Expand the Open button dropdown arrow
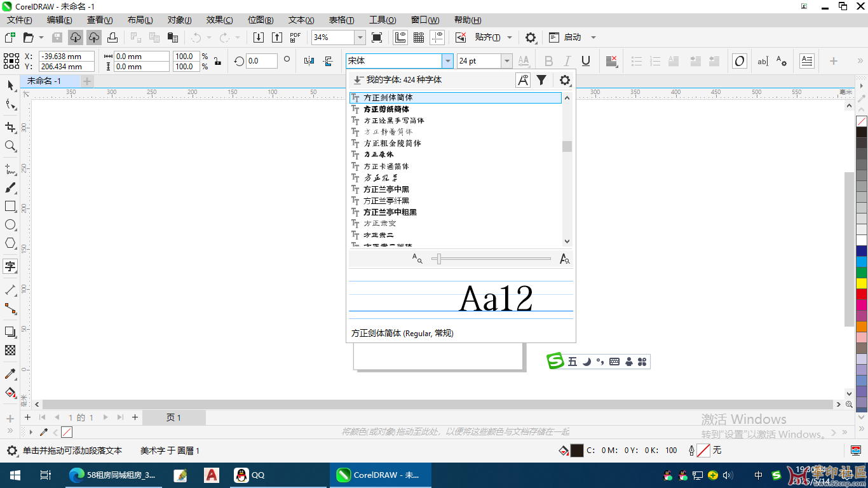Viewport: 868px width, 488px height. tap(41, 37)
